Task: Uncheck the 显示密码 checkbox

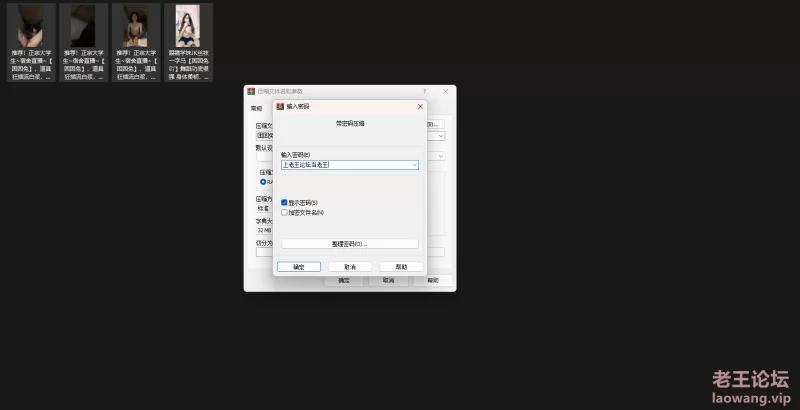Action: coord(284,202)
